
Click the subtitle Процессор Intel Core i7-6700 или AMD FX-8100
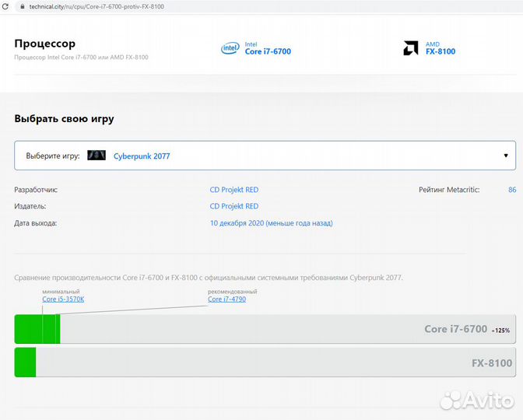pyautogui.click(x=81, y=58)
